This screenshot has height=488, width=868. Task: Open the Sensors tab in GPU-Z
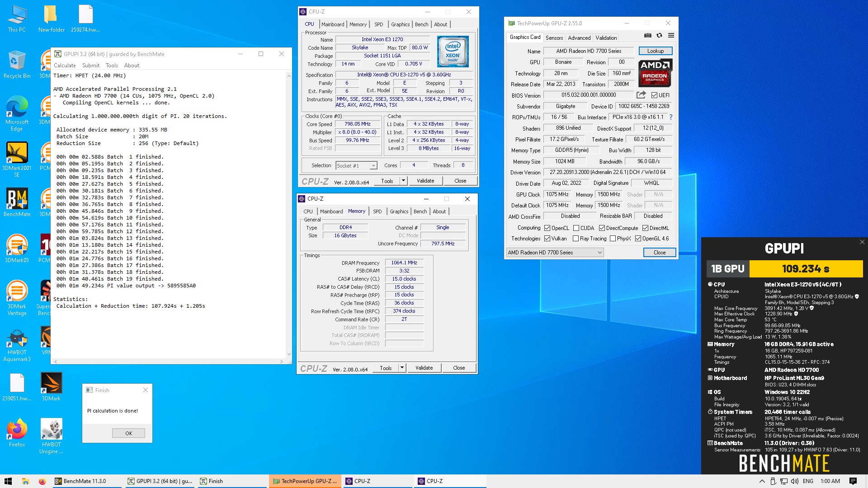(x=554, y=38)
